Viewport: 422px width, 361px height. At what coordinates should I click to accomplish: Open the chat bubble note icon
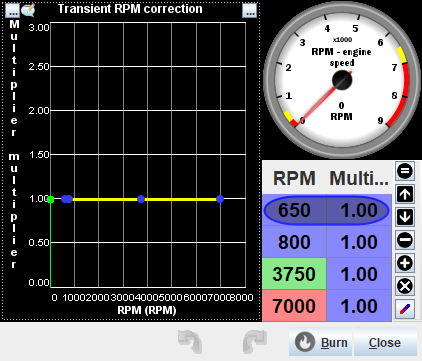(x=28, y=10)
